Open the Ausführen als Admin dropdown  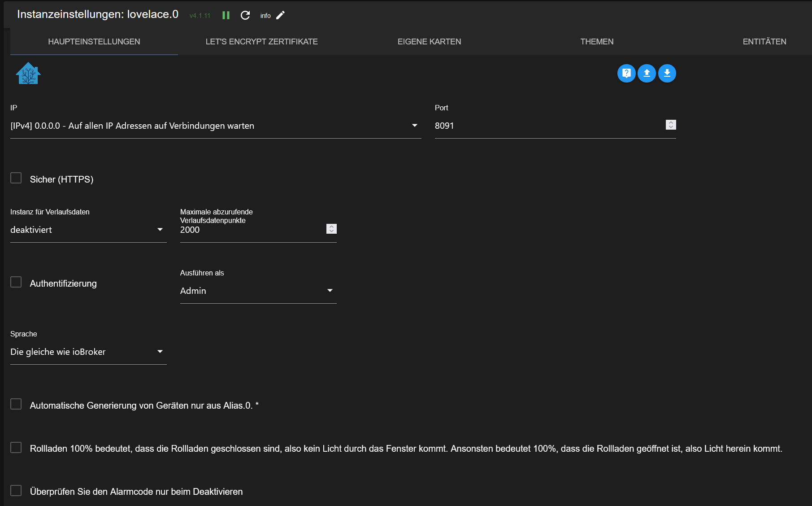point(258,291)
